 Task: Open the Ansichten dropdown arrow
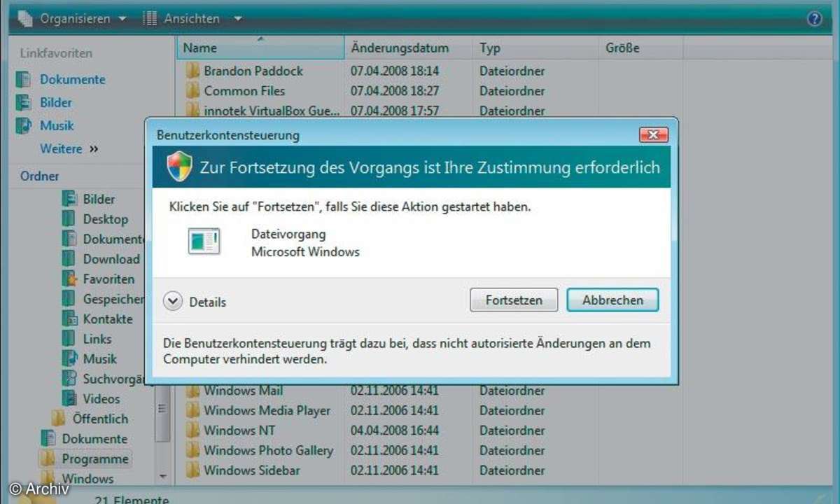click(238, 19)
